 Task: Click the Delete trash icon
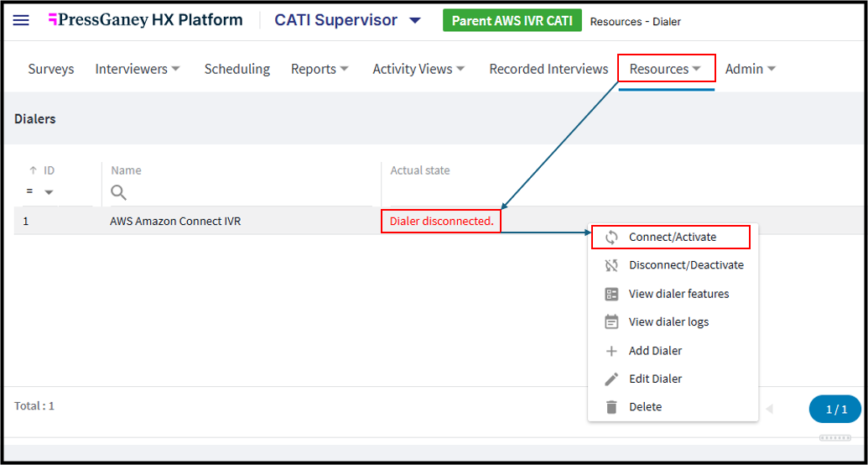611,407
